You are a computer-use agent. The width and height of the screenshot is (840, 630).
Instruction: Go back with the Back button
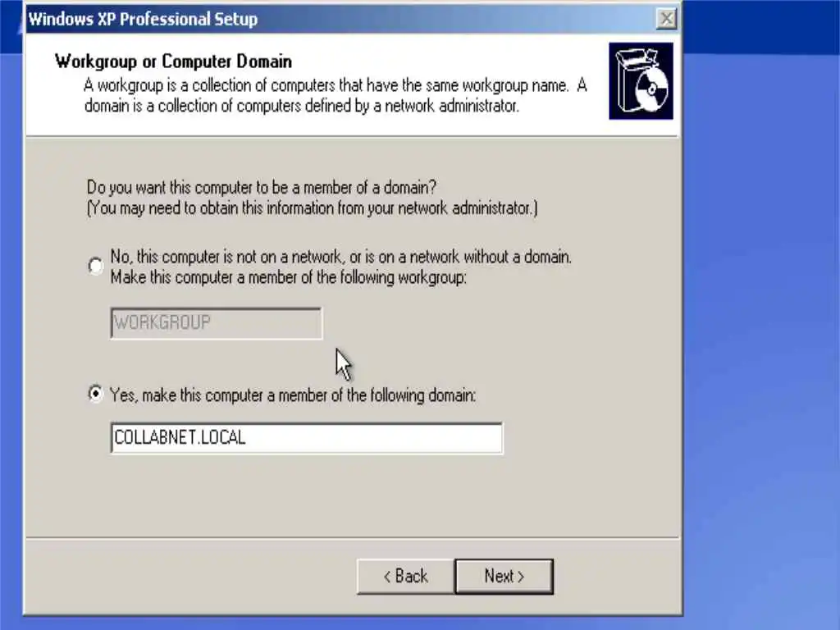tap(405, 577)
